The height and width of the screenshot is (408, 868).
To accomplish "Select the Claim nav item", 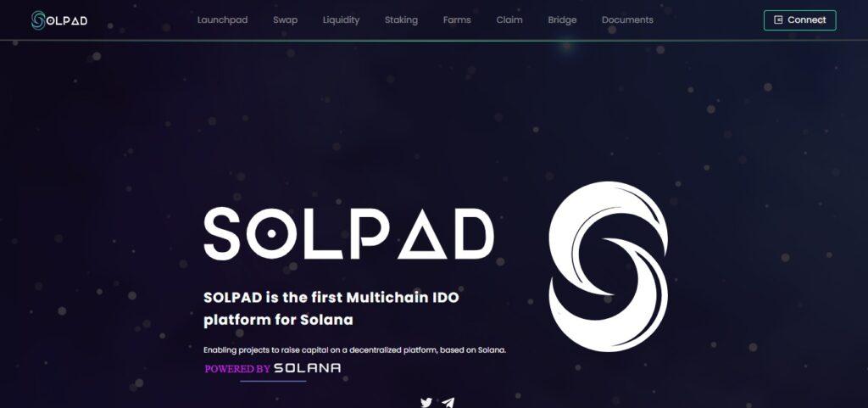I will 509,20.
